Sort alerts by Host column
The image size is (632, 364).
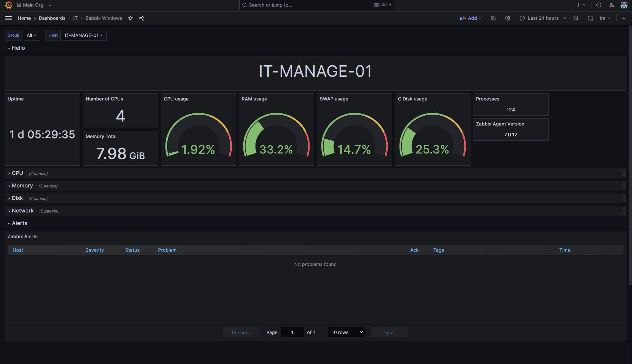(x=18, y=250)
